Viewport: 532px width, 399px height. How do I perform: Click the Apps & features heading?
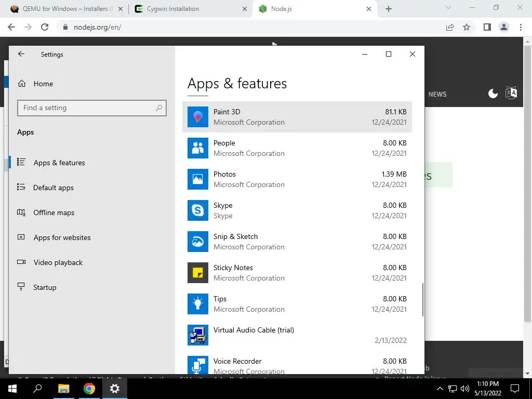[237, 84]
